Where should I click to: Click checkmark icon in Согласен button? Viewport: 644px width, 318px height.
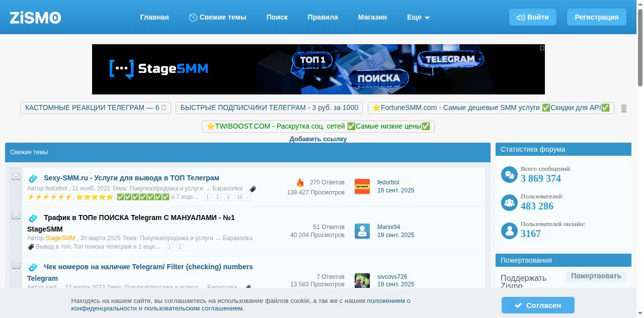coord(518,305)
